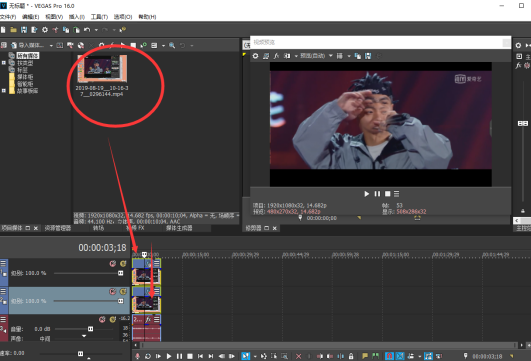Screen dimensions: 531x361
Task: Open the 帮助(H) menu
Action: click(147, 17)
